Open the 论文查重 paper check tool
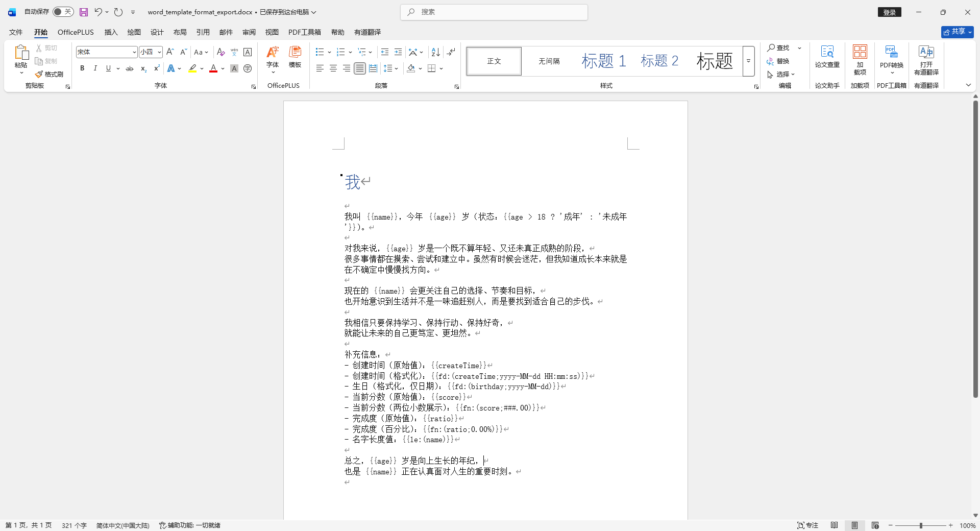The image size is (980, 531). (827, 56)
